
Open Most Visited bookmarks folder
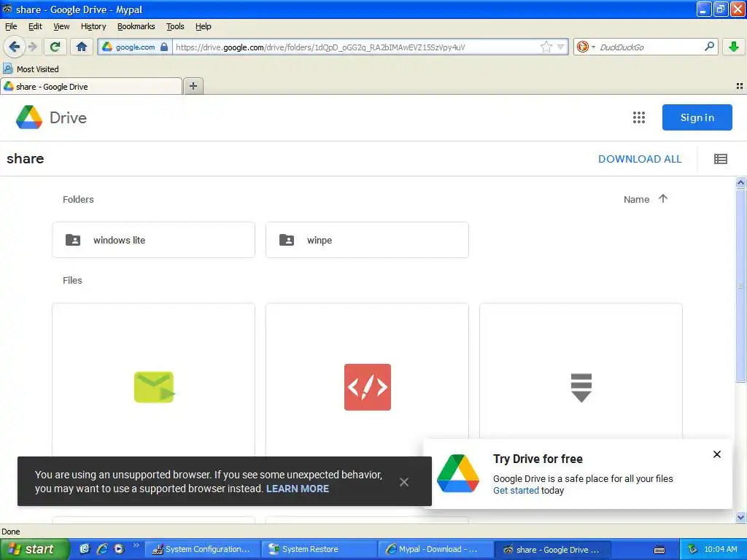[x=31, y=69]
